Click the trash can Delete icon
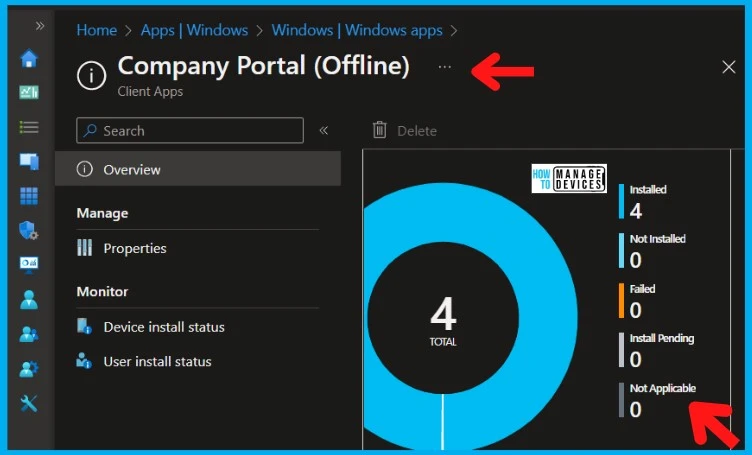Viewport: 752px width, 455px height. [x=379, y=130]
